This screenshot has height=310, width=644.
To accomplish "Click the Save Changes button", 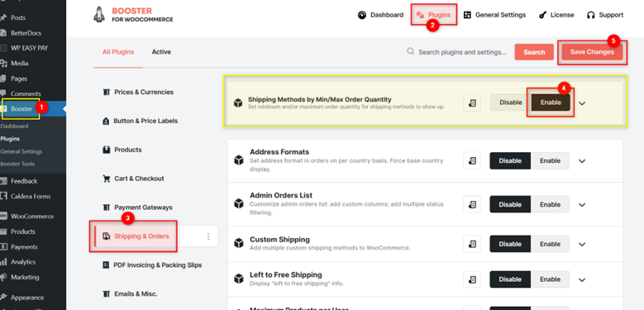I will 592,52.
